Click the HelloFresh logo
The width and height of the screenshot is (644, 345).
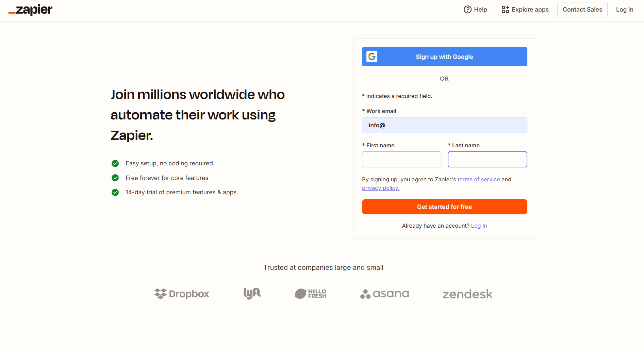click(x=310, y=293)
